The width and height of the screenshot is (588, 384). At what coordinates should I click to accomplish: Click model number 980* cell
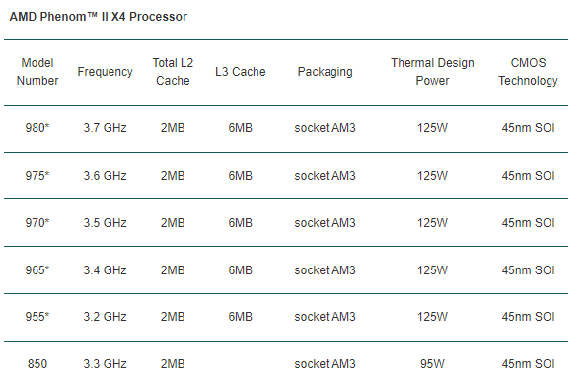click(x=37, y=128)
